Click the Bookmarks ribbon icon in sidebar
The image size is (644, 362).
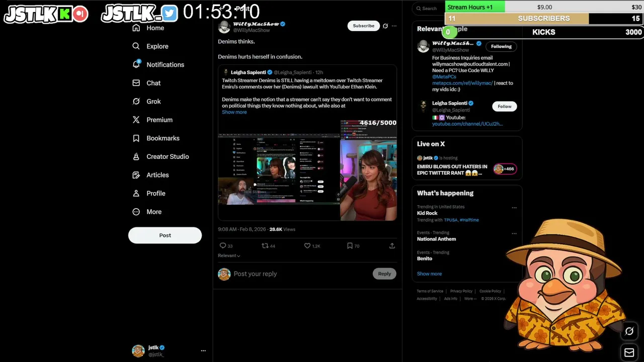coord(136,138)
